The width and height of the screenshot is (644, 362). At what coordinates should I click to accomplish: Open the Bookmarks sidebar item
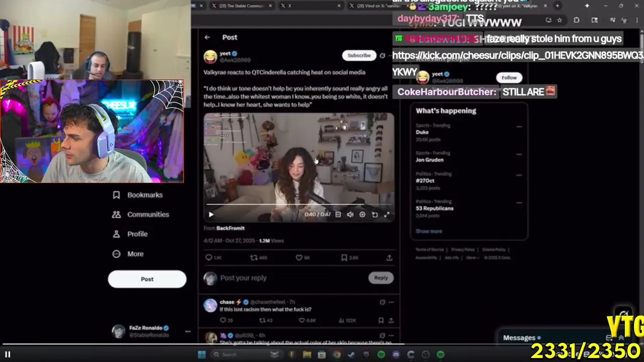pyautogui.click(x=138, y=195)
